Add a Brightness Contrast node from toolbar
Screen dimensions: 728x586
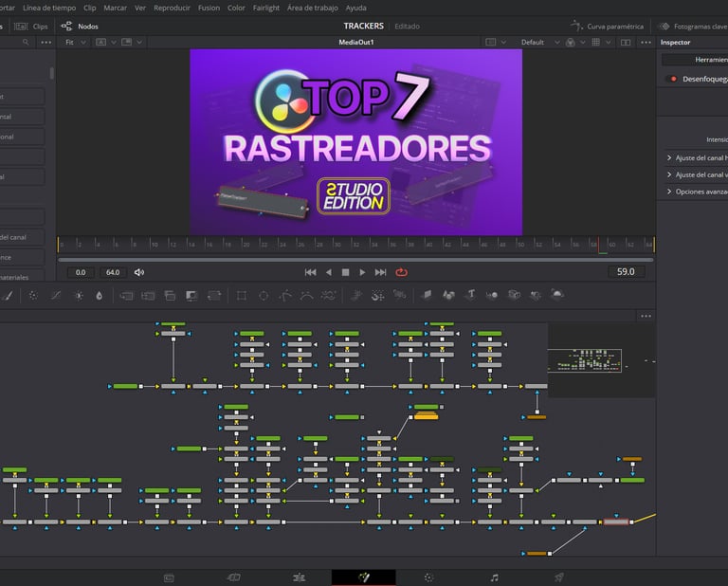tap(79, 295)
